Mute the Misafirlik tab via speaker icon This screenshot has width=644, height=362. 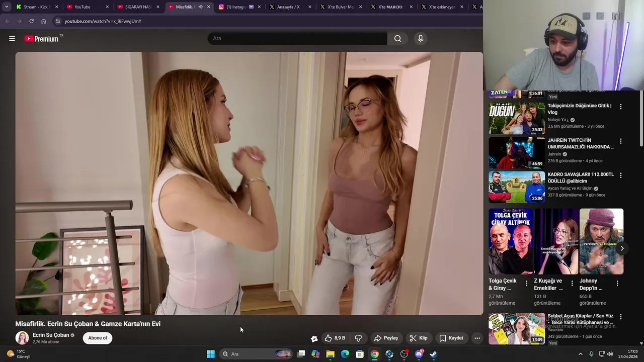[x=200, y=7]
